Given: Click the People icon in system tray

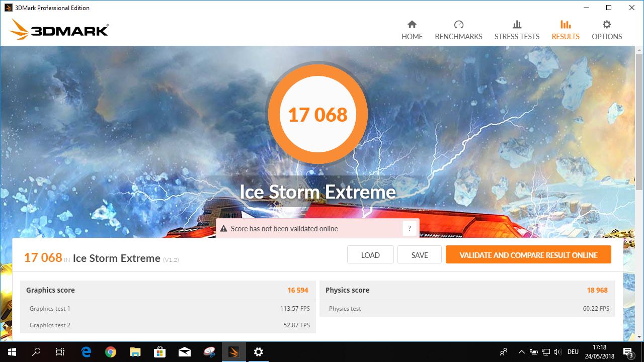Looking at the screenshot, I should 504,352.
